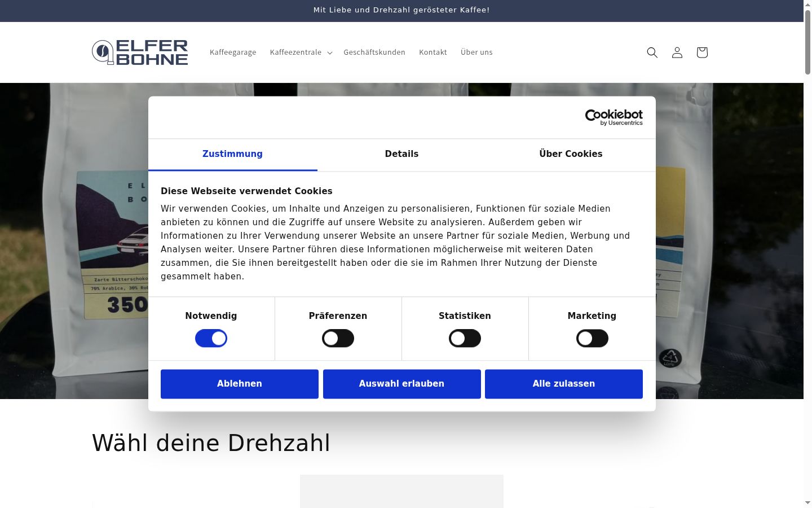The height and width of the screenshot is (508, 812).
Task: Open the Kaffeegarage menu item
Action: click(233, 52)
